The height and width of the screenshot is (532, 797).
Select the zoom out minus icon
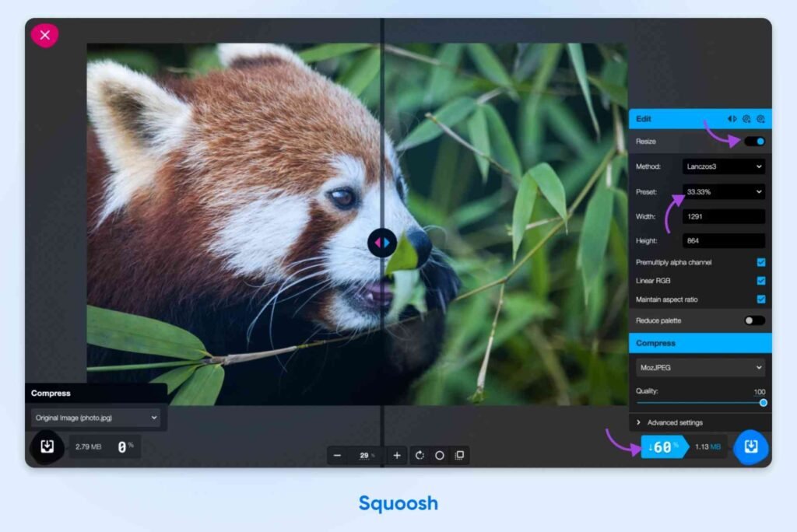click(336, 454)
